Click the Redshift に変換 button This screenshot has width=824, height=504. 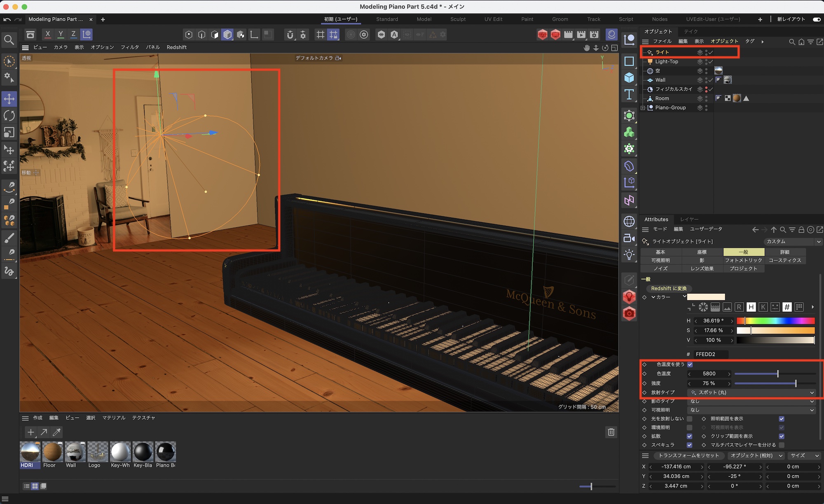(669, 288)
